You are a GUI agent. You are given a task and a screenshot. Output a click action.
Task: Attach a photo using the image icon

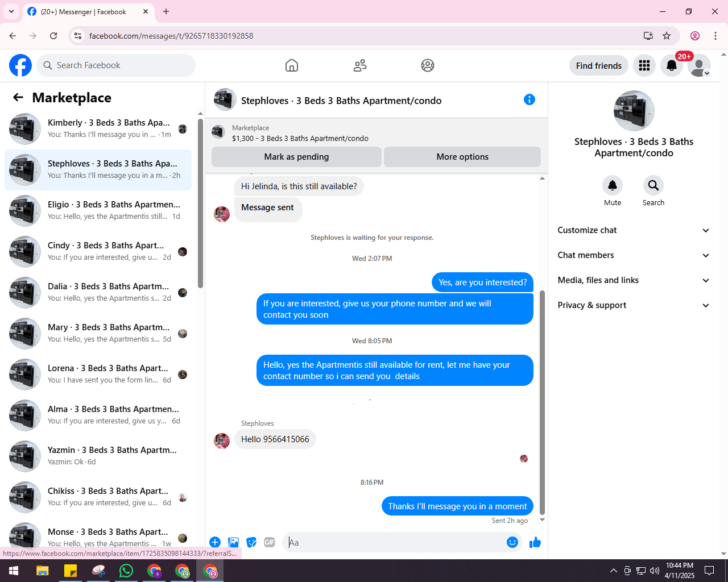coord(233,542)
